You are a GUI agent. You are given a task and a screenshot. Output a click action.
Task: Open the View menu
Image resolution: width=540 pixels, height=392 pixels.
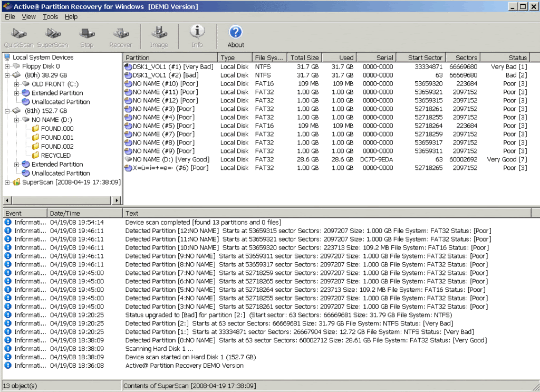tap(28, 16)
